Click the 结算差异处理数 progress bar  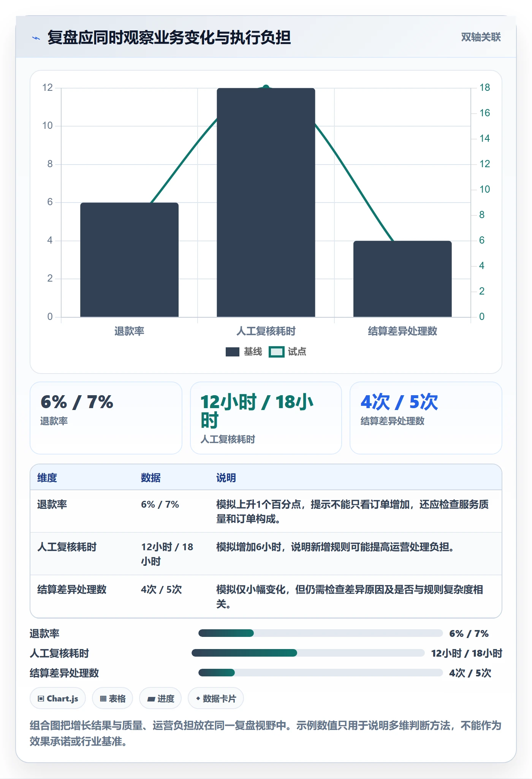321,673
